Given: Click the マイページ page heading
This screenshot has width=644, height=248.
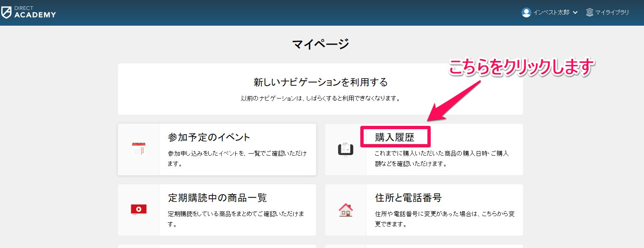Looking at the screenshot, I should (x=321, y=43).
